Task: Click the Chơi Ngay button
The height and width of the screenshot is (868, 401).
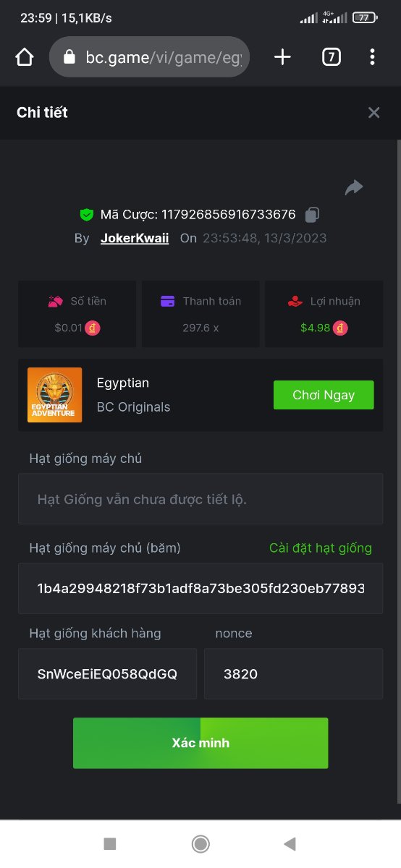Action: (x=324, y=395)
